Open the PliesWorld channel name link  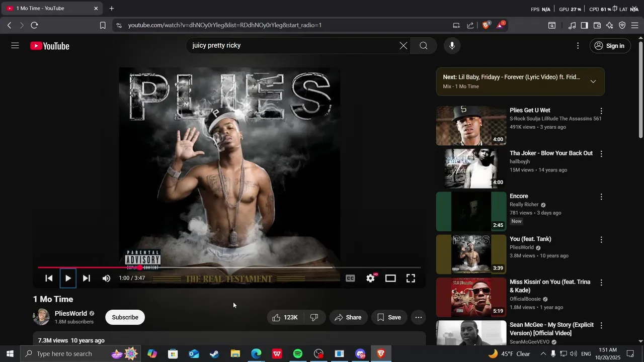71,313
